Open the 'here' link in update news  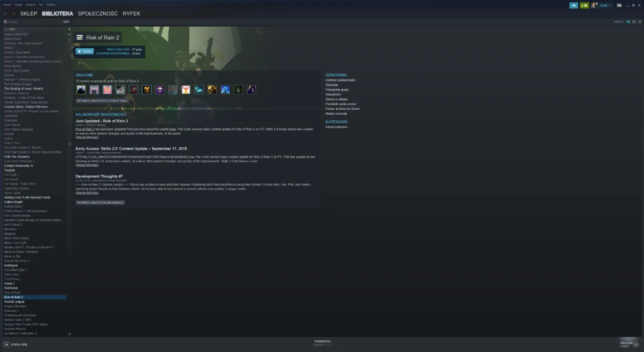[x=173, y=129]
